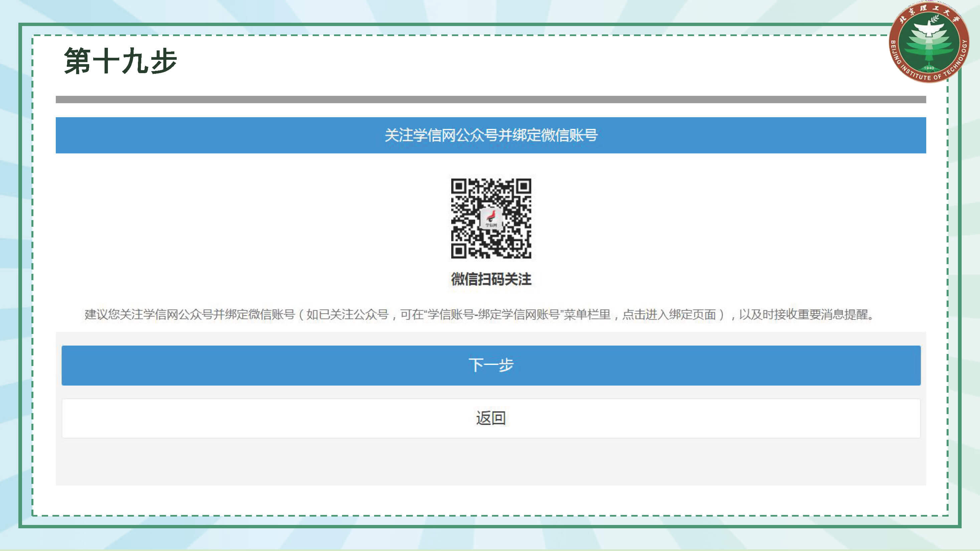The width and height of the screenshot is (980, 551).
Task: Click empty gray area below 返回 button
Action: click(x=491, y=462)
